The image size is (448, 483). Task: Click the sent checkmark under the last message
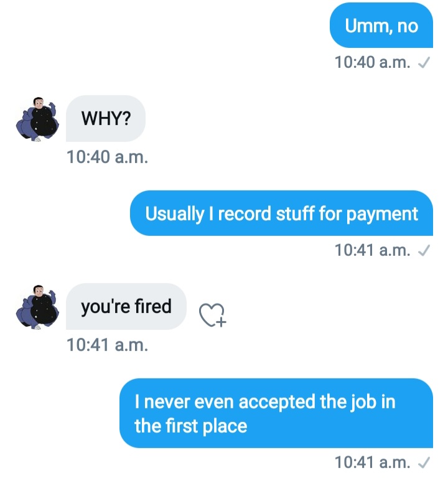pyautogui.click(x=424, y=462)
